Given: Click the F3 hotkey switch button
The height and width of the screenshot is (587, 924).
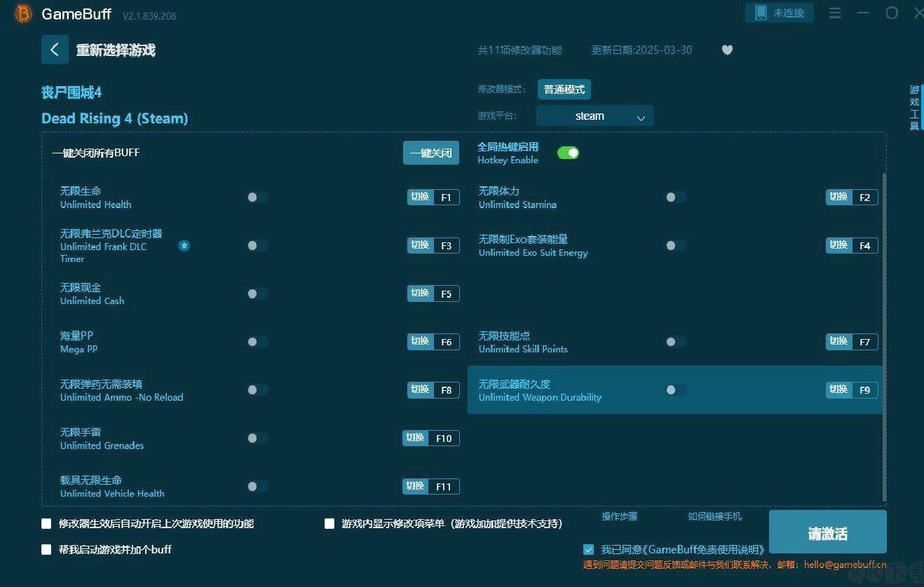Looking at the screenshot, I should [x=433, y=245].
